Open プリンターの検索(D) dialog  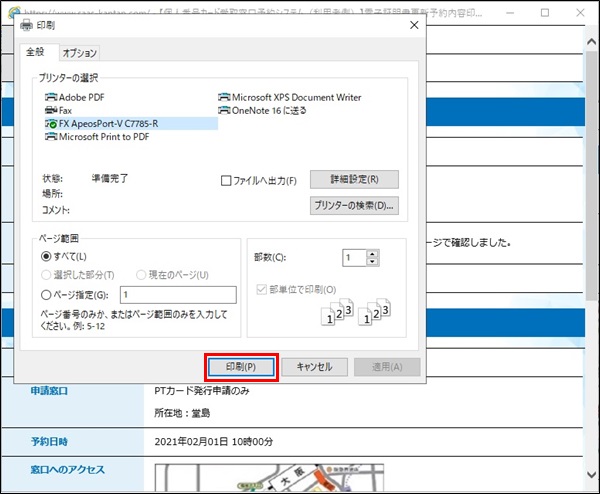tap(354, 206)
